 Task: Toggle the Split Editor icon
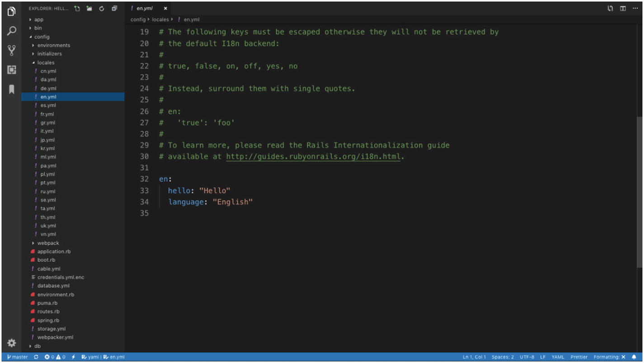(623, 8)
